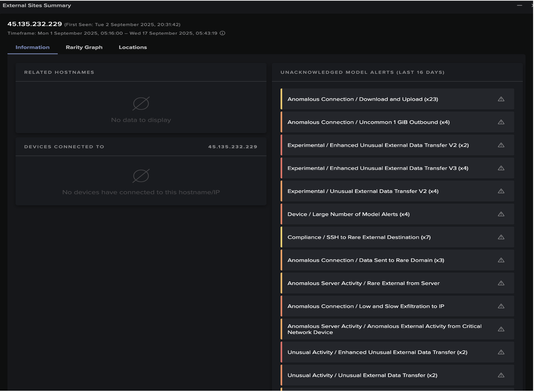Click the severity color bar on Unusual External Data Transfer V2
Screen dimensions: 534x392
click(x=282, y=191)
